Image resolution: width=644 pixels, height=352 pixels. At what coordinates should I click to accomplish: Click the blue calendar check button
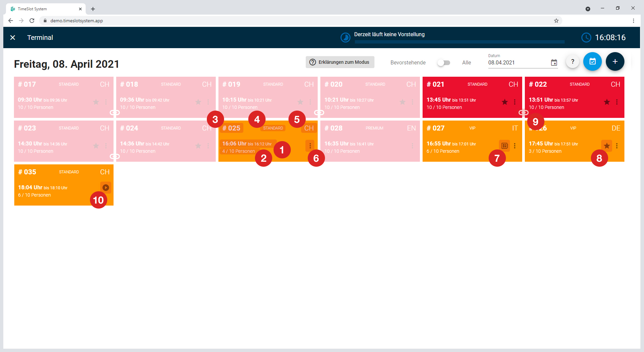(x=593, y=61)
